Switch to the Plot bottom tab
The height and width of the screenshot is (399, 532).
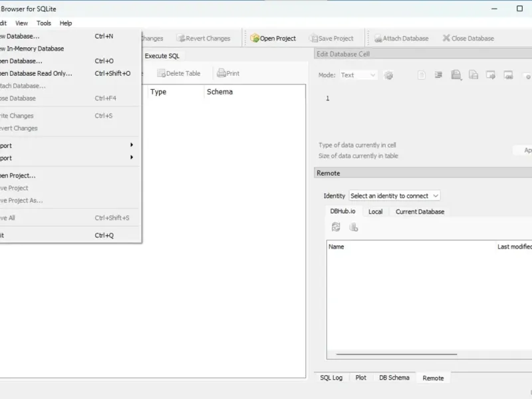[x=360, y=378]
